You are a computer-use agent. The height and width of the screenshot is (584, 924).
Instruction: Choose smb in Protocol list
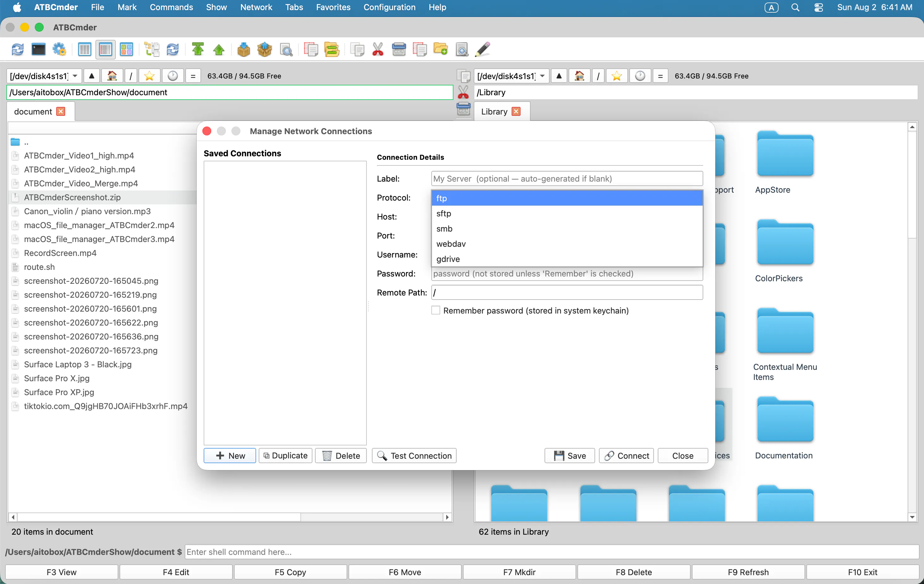(x=567, y=228)
